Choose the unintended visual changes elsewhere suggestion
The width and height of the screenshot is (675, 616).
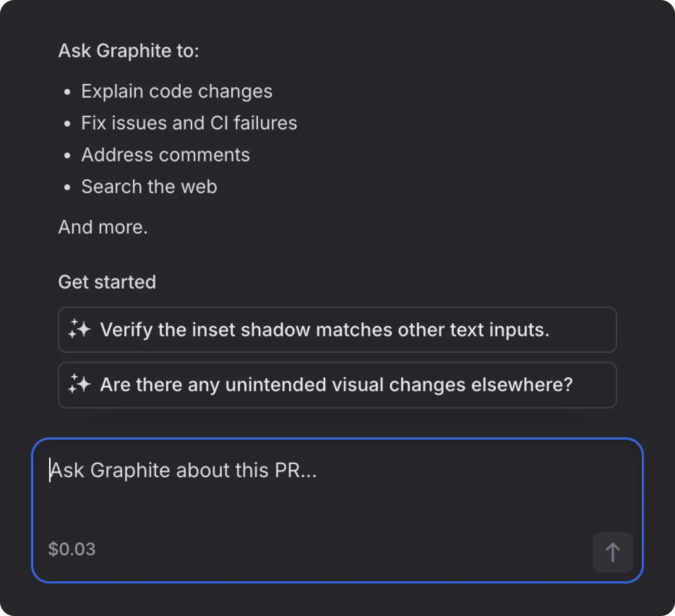pyautogui.click(x=337, y=385)
